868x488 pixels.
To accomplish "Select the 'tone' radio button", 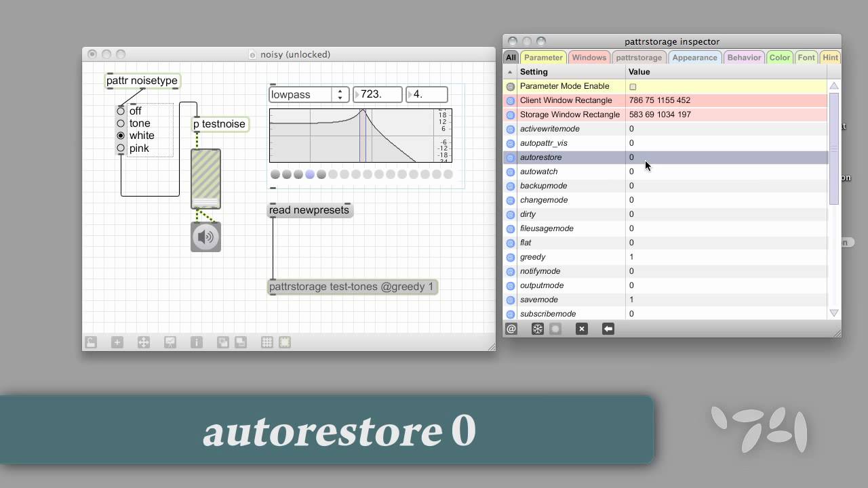I will pos(121,123).
